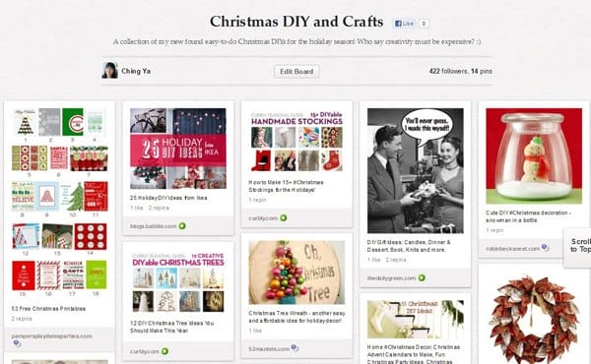Click green arrow icon beside curblycom under Christmas trees
591x364 pixels.
[x=164, y=351]
